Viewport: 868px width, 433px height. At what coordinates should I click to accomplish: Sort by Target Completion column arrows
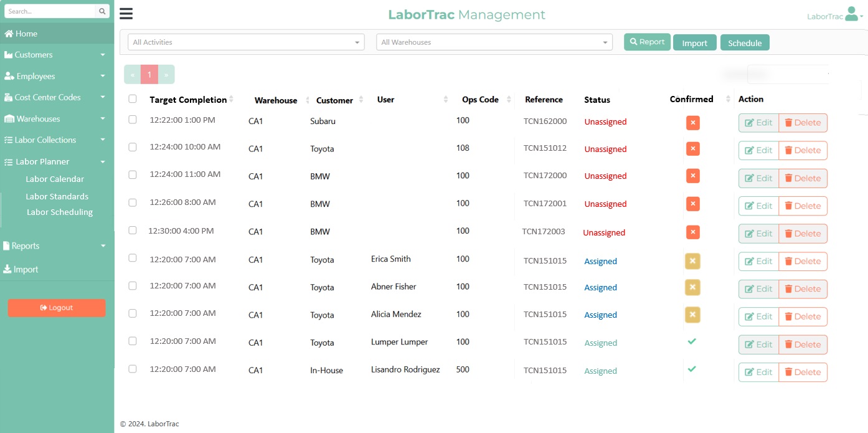(232, 100)
